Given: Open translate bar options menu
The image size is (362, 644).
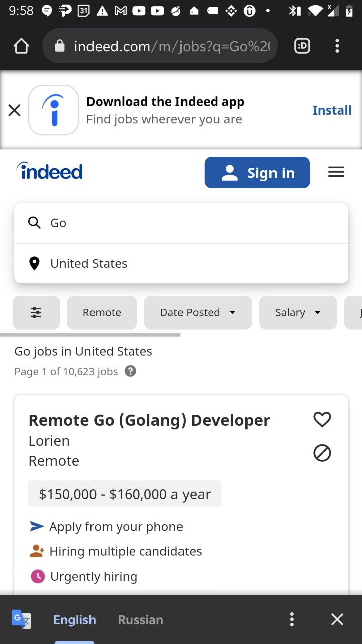Looking at the screenshot, I should point(292,619).
